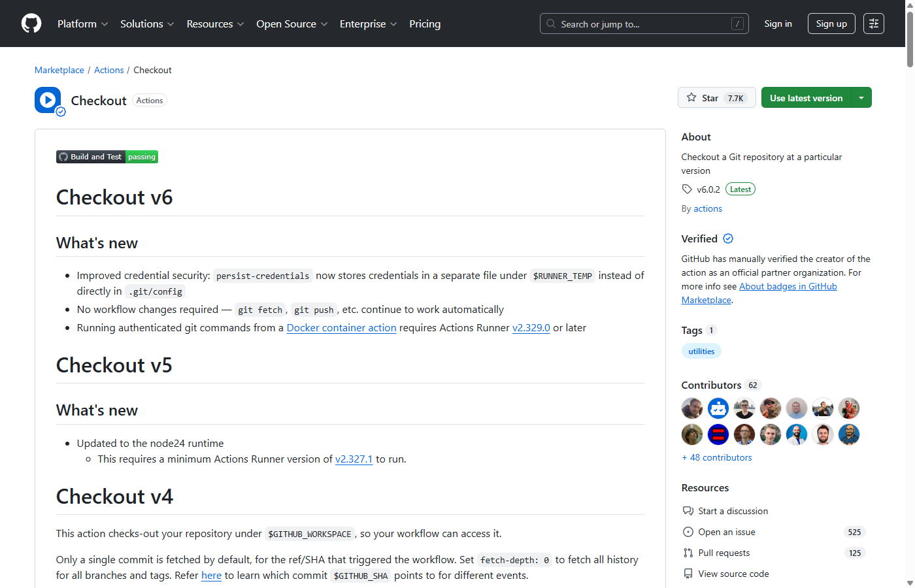
Task: Open the blue robot contributor avatar
Action: pos(718,408)
